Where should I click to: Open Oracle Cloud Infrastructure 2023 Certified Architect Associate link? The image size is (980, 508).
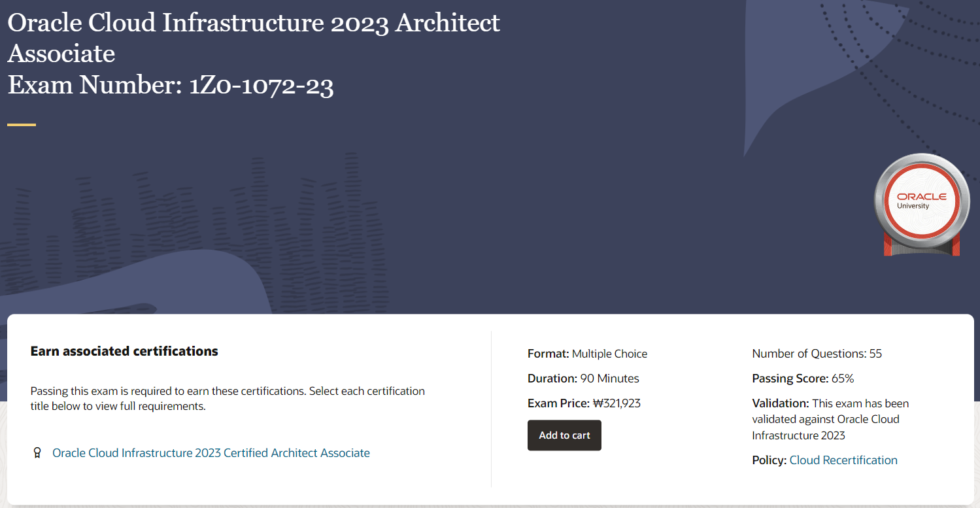(211, 453)
